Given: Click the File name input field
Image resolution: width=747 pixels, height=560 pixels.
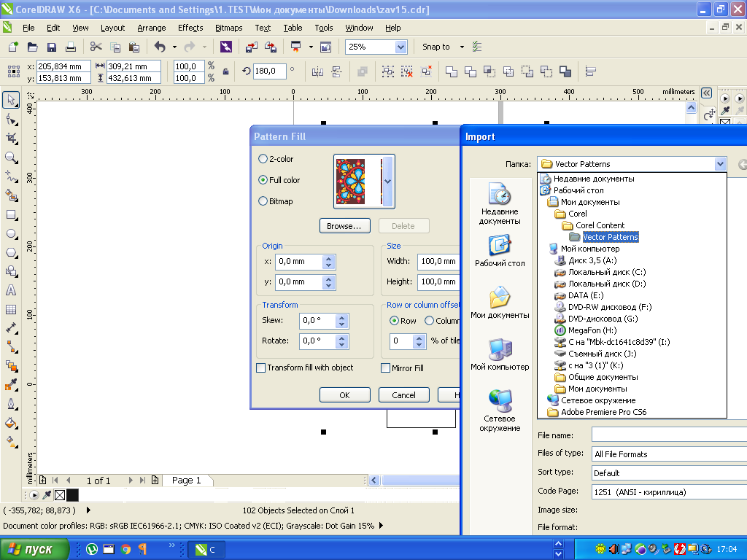Looking at the screenshot, I should pyautogui.click(x=669, y=435).
